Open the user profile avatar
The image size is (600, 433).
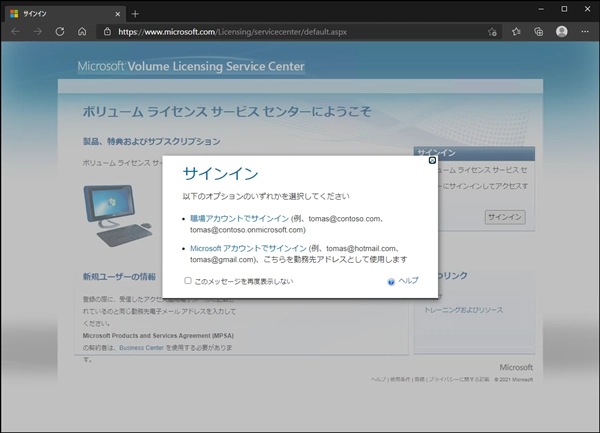click(x=561, y=32)
